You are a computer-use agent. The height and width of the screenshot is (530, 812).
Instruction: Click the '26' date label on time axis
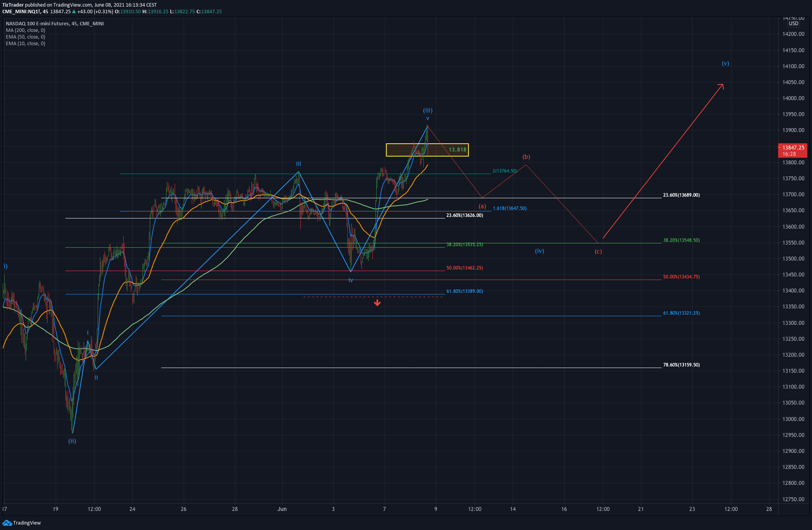point(184,509)
